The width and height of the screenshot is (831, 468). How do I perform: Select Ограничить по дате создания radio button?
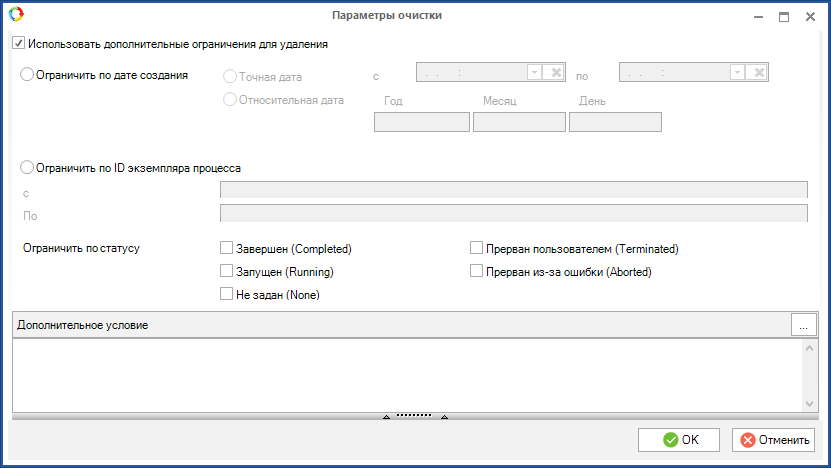(27, 73)
